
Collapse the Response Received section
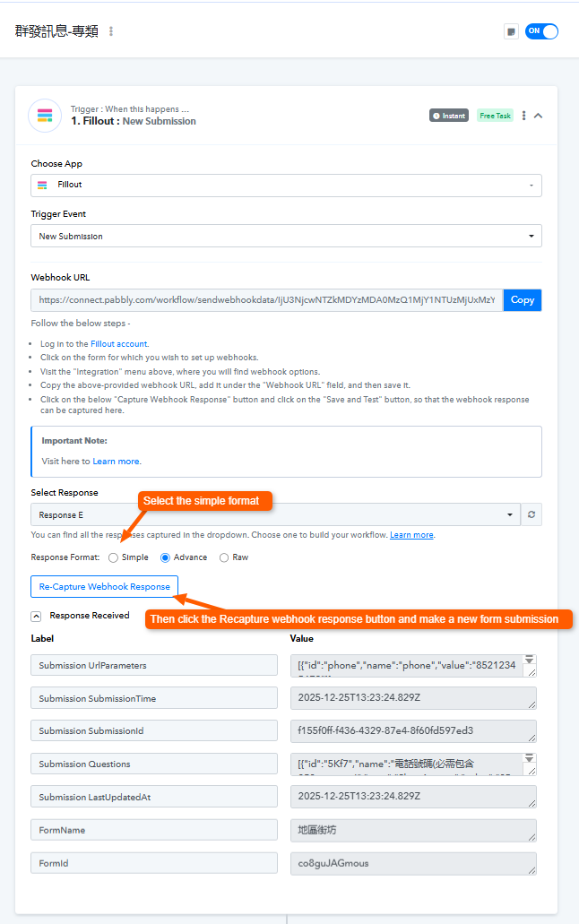pos(36,616)
